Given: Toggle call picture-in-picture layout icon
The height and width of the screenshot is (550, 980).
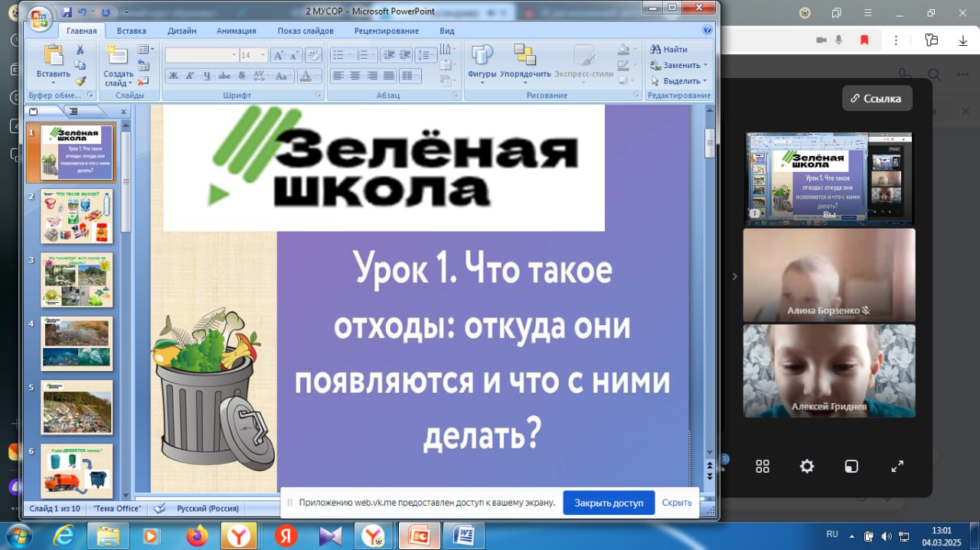Looking at the screenshot, I should (x=851, y=466).
